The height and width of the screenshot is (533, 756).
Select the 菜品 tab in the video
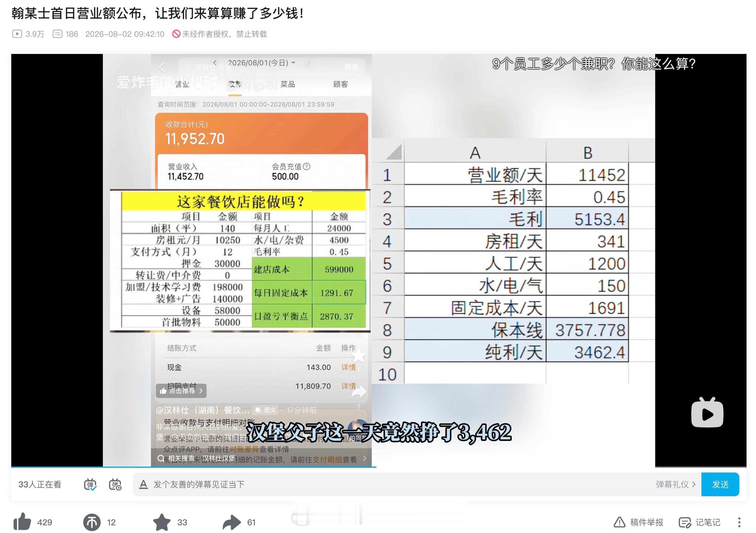click(288, 84)
